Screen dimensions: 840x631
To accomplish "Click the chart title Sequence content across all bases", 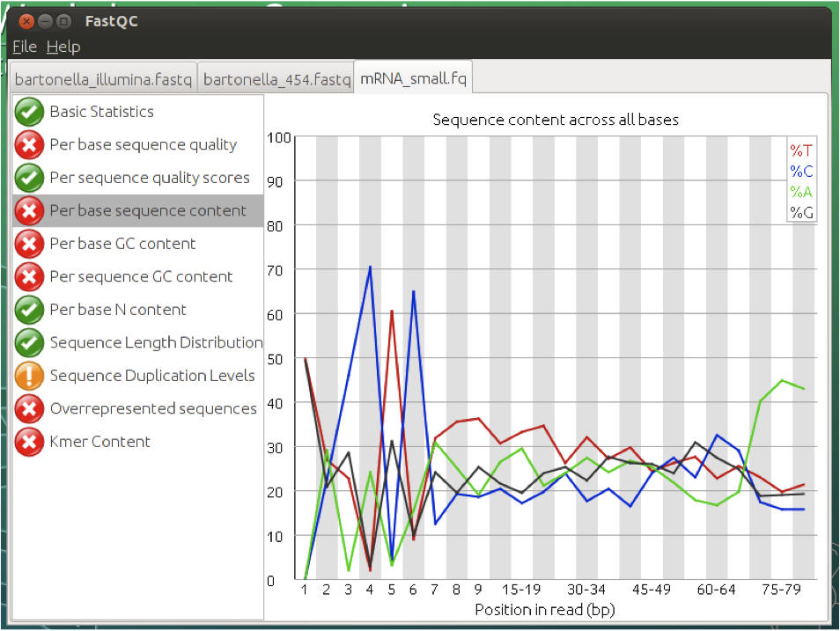I will (x=556, y=120).
